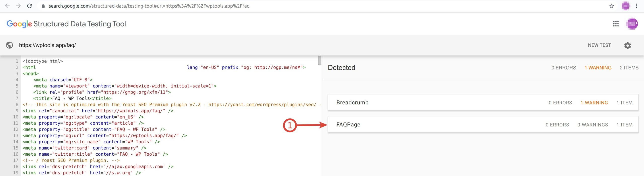Click the globe icon beside the tested URL
This screenshot has height=176, width=644.
pyautogui.click(x=10, y=45)
